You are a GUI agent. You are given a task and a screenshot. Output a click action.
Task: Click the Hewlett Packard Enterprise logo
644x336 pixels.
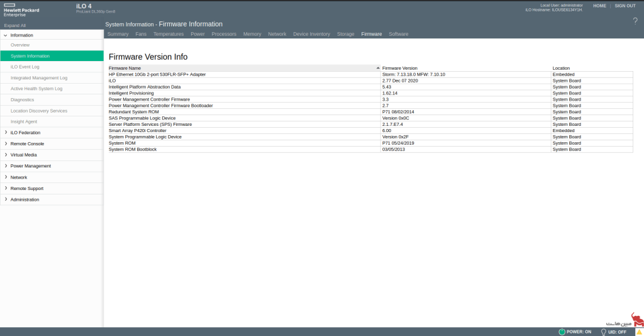(x=21, y=10)
